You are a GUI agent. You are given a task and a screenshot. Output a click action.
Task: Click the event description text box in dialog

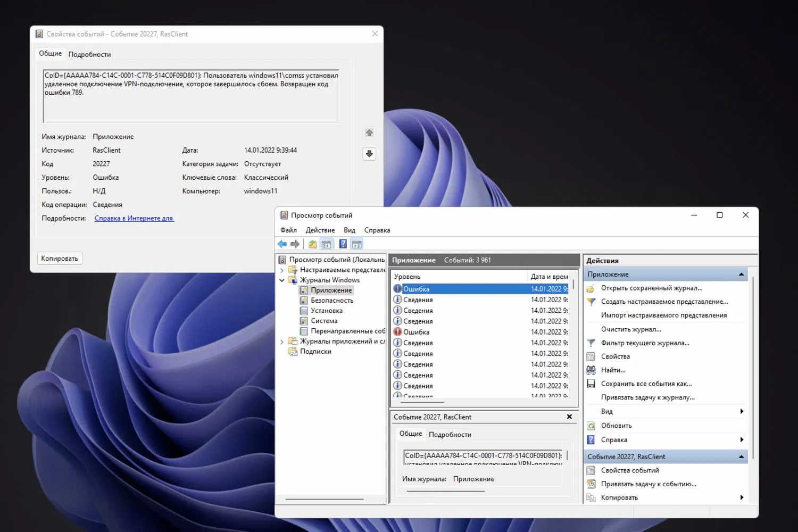pos(191,96)
